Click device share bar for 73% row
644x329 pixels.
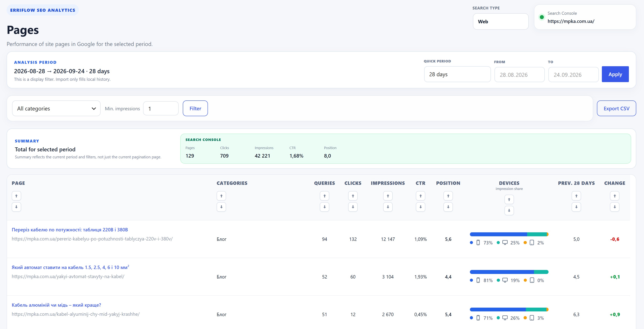point(509,234)
